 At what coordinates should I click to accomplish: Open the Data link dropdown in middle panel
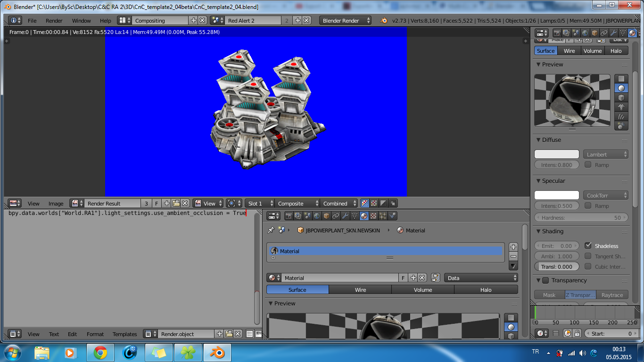point(481,278)
